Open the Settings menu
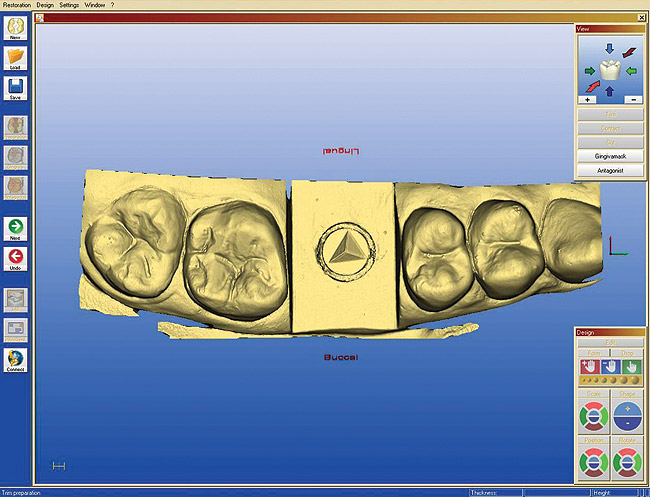Viewport: 650px width, 497px height. pos(69,5)
